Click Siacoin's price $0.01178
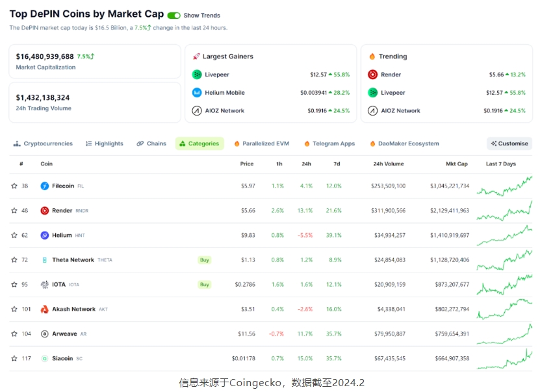 coord(244,358)
